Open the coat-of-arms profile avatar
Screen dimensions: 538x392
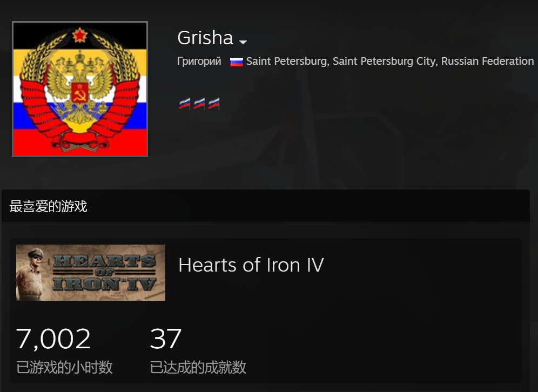coord(80,89)
